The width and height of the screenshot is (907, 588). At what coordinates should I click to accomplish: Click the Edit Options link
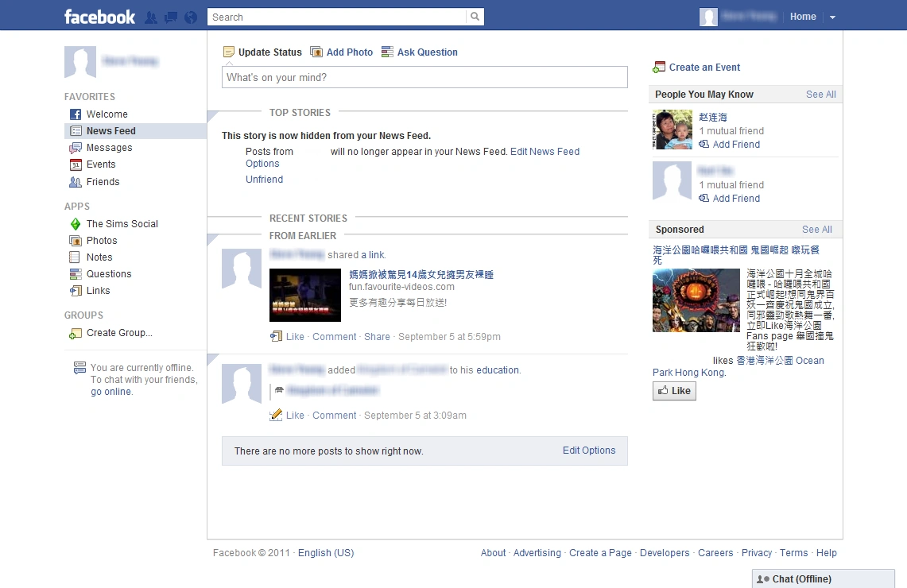[589, 451]
